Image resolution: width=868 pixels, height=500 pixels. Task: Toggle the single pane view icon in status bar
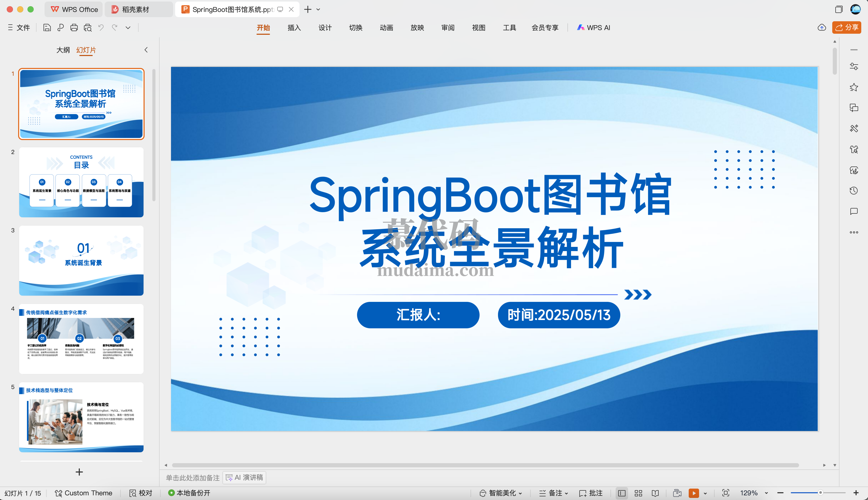click(x=622, y=493)
